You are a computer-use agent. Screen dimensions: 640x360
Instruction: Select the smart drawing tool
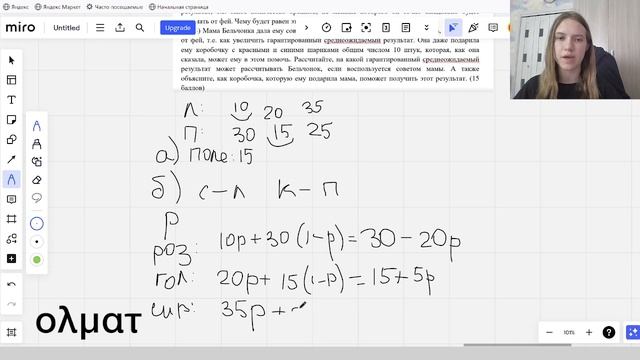point(37,162)
